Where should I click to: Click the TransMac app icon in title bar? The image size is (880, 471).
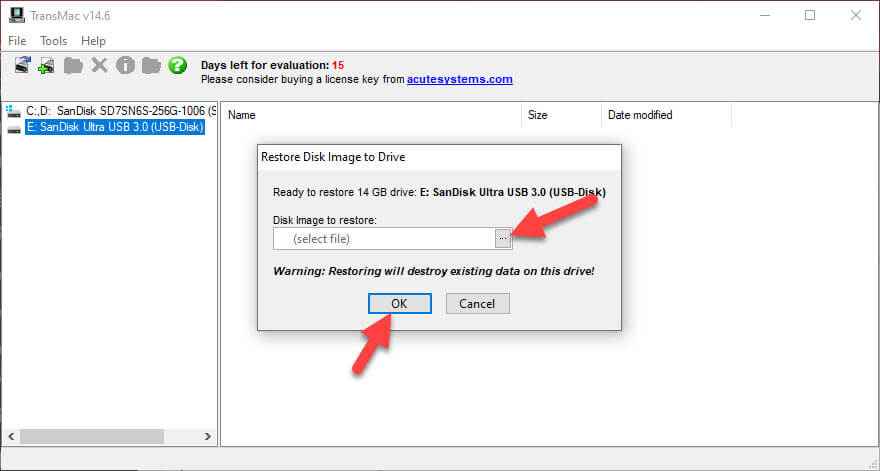[15, 15]
